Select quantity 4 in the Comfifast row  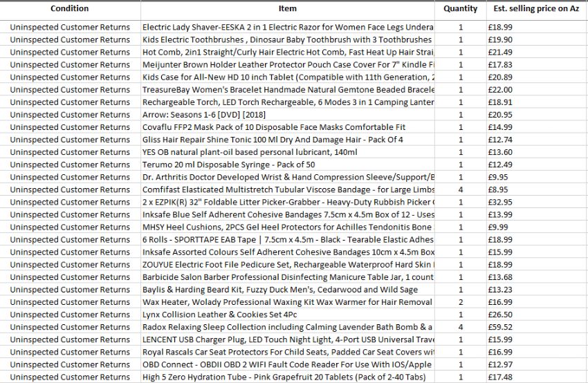[x=461, y=189]
